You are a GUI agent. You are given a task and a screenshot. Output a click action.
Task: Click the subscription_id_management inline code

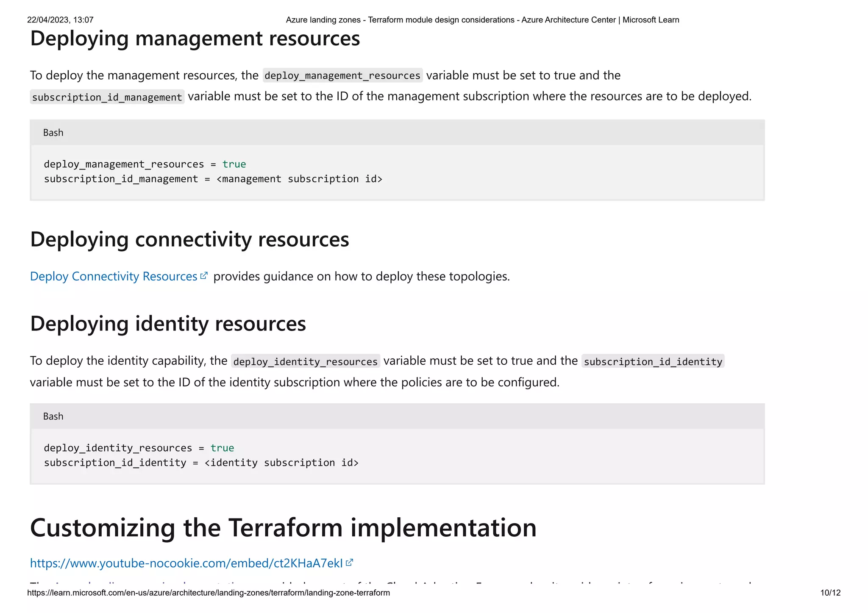(107, 97)
